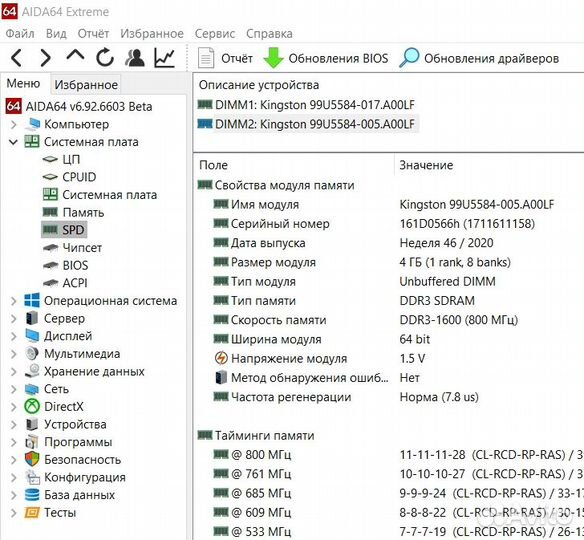Expand the Сервер tree node

[13, 318]
